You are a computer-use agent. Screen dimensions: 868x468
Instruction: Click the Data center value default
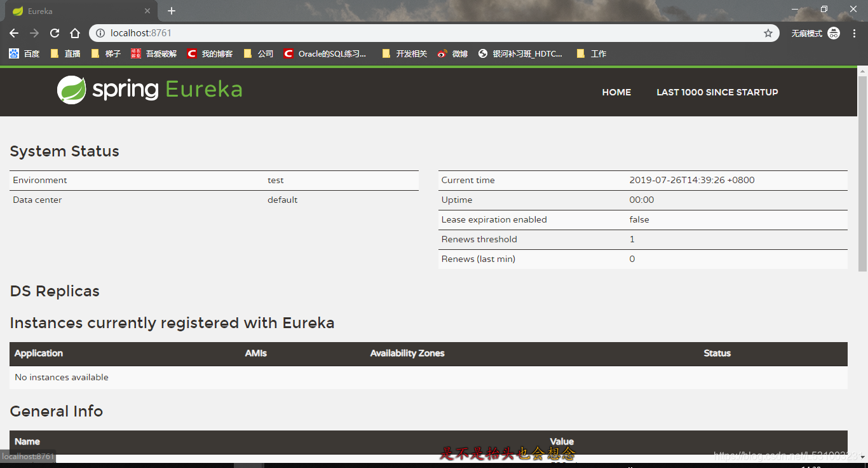(282, 200)
